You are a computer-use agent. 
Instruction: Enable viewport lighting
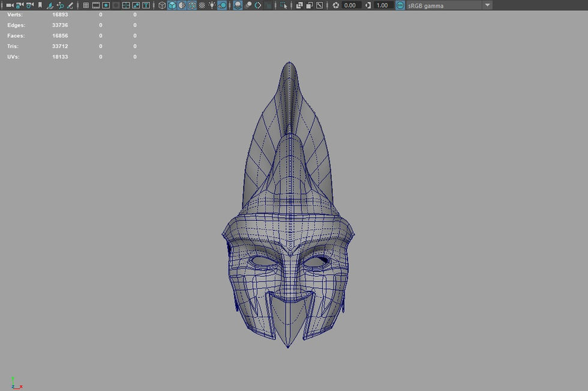pyautogui.click(x=211, y=5)
